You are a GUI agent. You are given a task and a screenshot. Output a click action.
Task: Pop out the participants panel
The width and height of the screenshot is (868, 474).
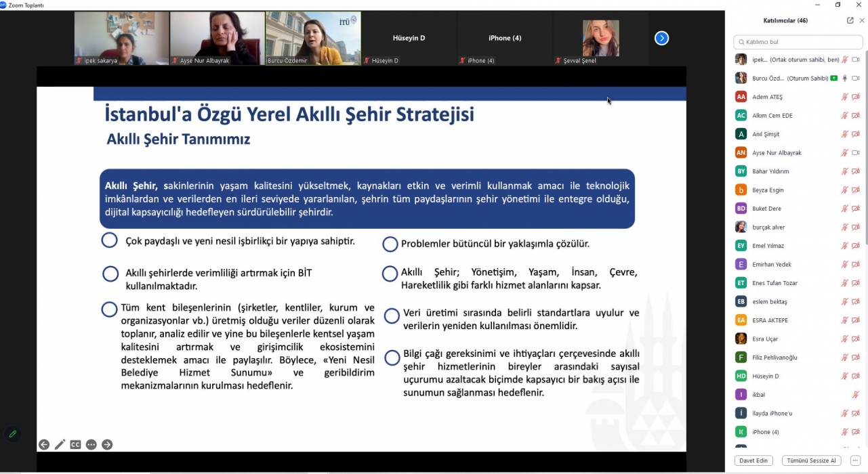point(850,20)
